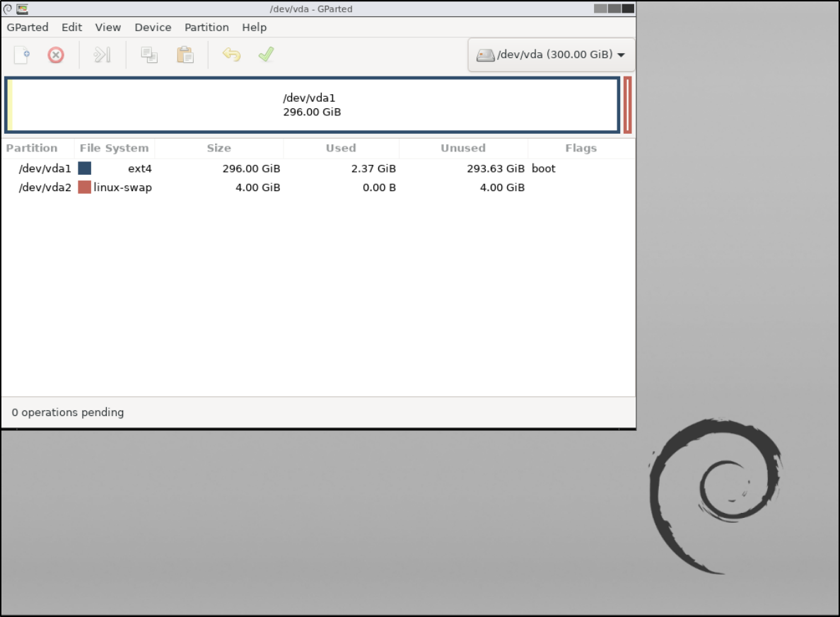Click the Paste partition toolbar icon

coord(185,55)
